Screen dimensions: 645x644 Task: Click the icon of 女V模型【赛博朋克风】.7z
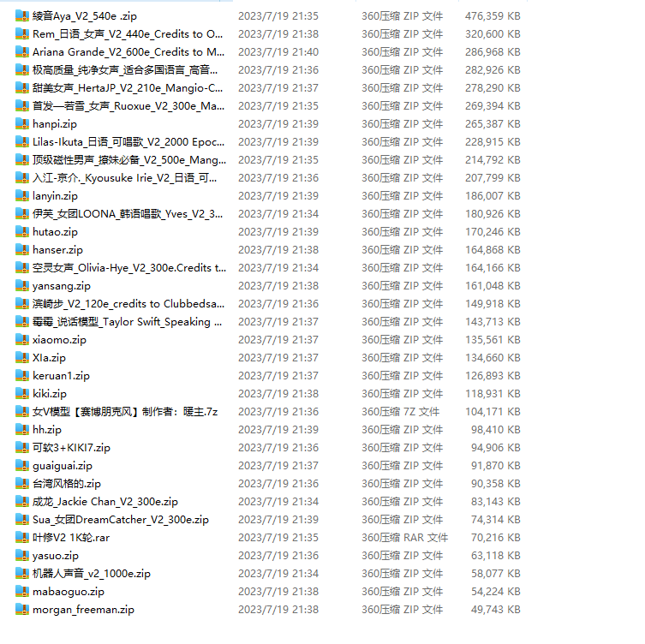coord(22,412)
